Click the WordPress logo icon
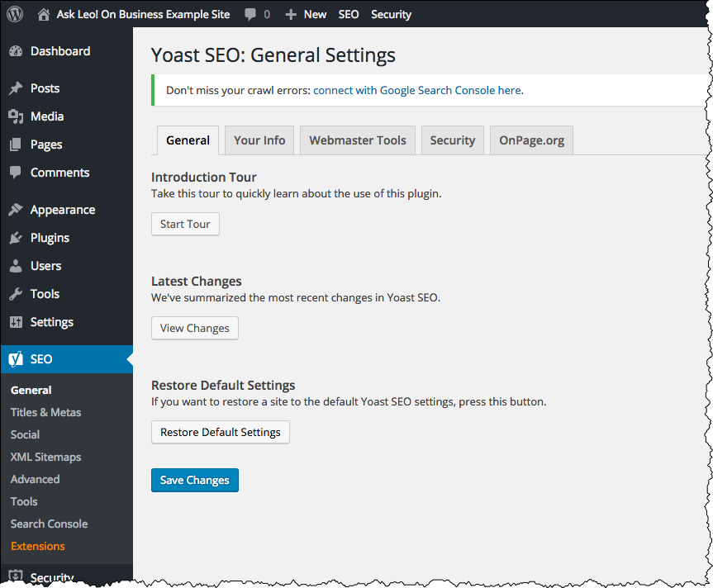Screen dimensions: 713x588 coord(15,14)
